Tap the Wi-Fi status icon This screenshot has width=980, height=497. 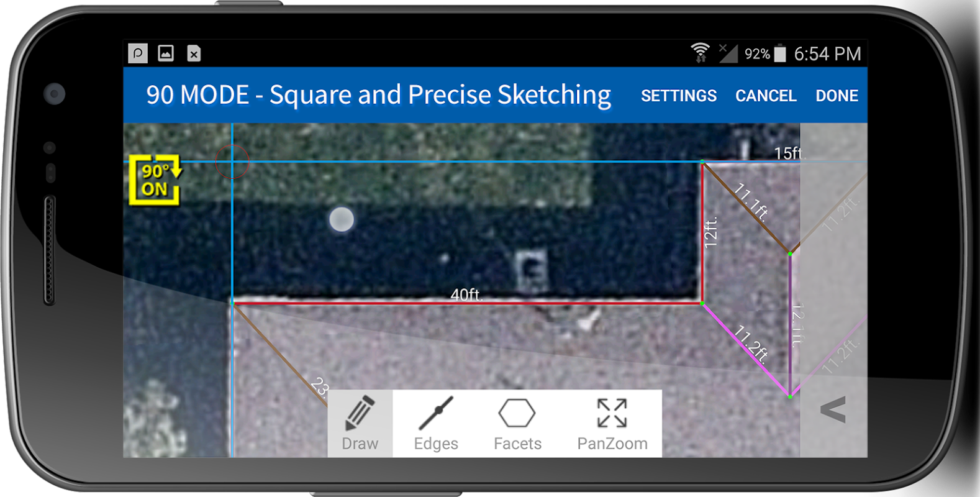[701, 53]
